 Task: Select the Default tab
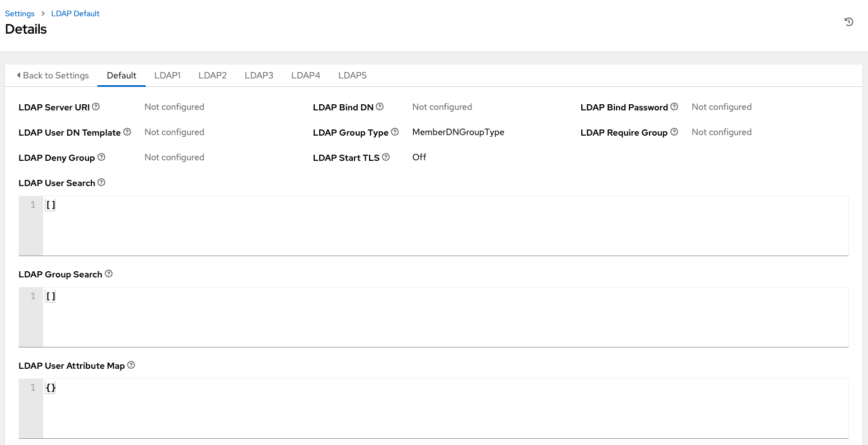click(121, 75)
